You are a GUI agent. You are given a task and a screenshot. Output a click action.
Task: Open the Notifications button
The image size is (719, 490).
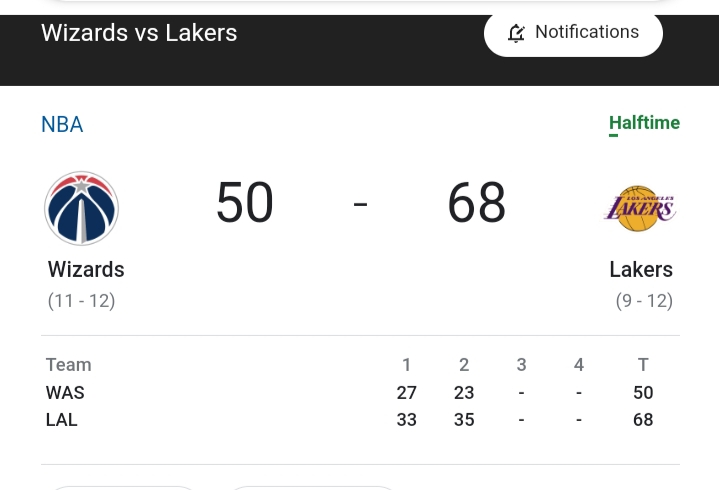point(573,33)
